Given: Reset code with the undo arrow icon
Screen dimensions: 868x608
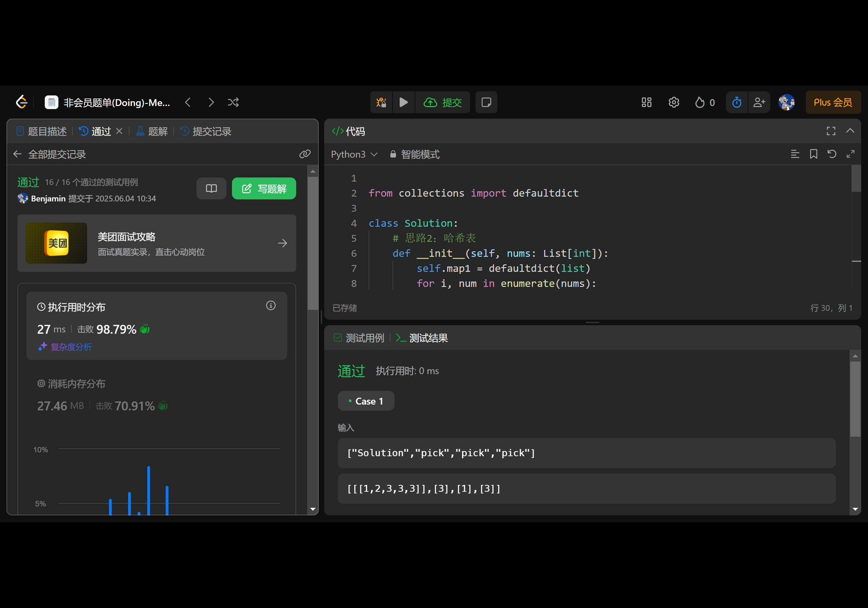Looking at the screenshot, I should [x=832, y=154].
